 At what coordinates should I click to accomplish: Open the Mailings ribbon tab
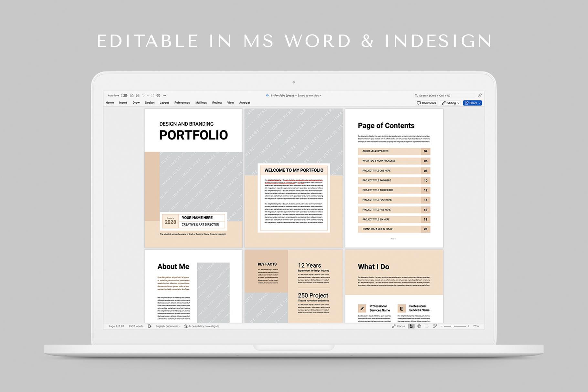click(x=201, y=103)
